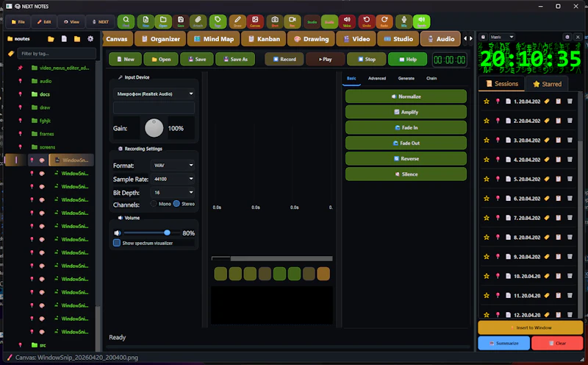Switch to the Advanced effects tab
Viewport: 588px width, 365px height.
click(377, 78)
